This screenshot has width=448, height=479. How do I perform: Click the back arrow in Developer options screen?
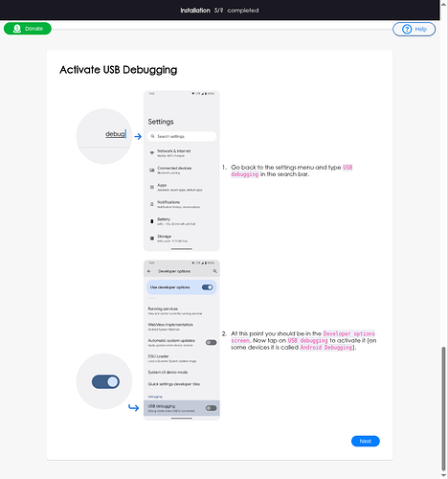(149, 271)
